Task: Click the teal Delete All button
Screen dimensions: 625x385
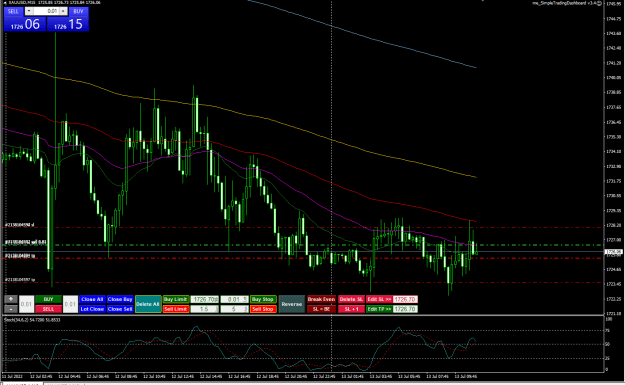Action: tap(148, 304)
